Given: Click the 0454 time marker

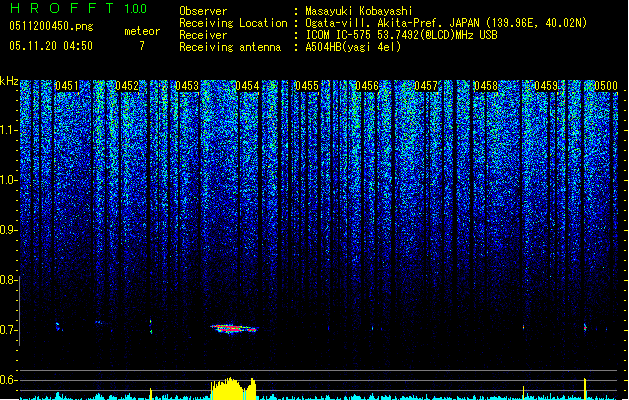Looking at the screenshot, I should (x=247, y=86).
